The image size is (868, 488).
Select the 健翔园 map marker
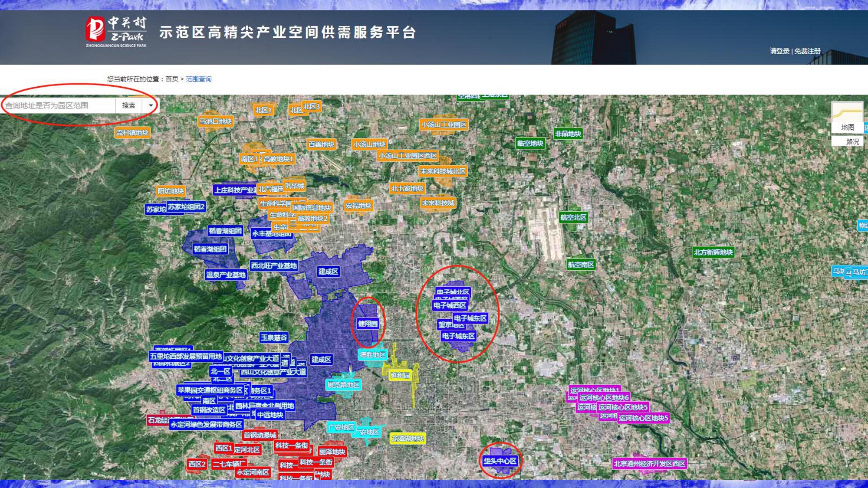pyautogui.click(x=368, y=324)
